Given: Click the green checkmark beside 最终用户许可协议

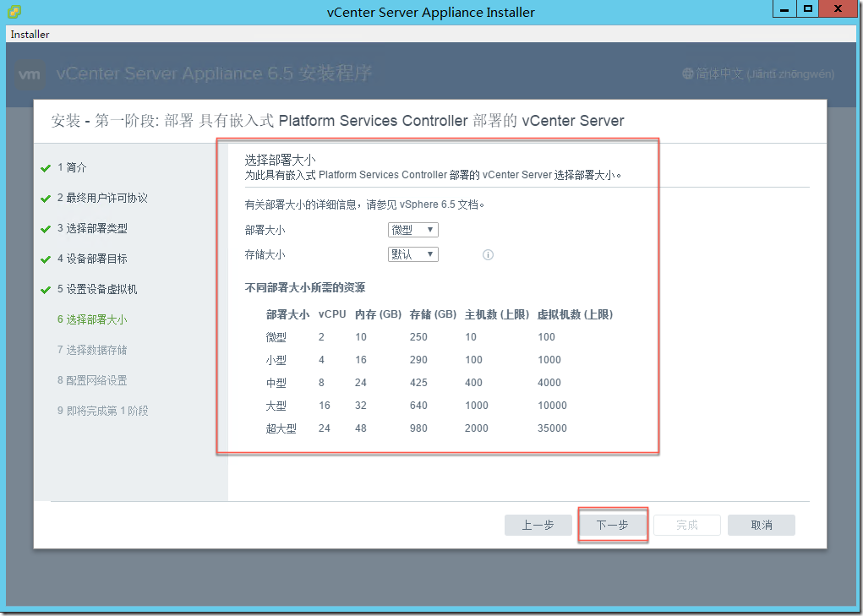Looking at the screenshot, I should [x=46, y=199].
